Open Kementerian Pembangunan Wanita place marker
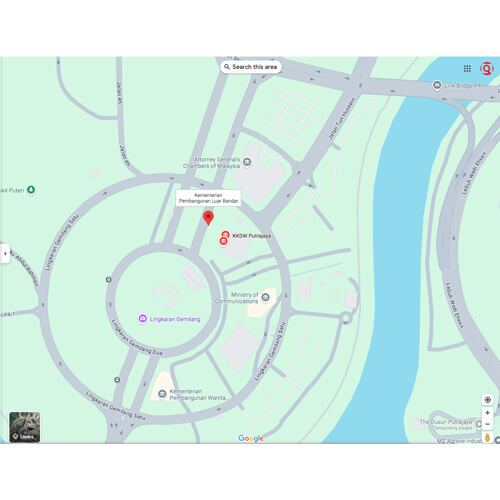The width and height of the screenshot is (500, 500). pyautogui.click(x=162, y=394)
